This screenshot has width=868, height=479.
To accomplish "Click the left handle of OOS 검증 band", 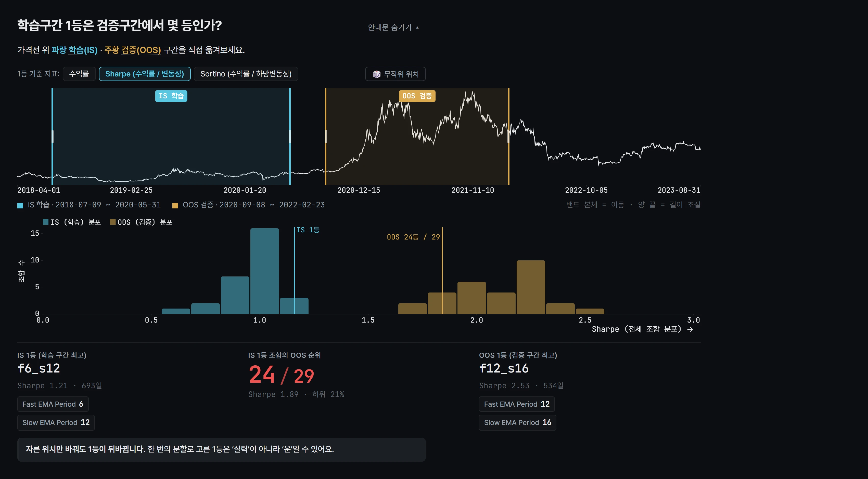I will click(x=325, y=137).
